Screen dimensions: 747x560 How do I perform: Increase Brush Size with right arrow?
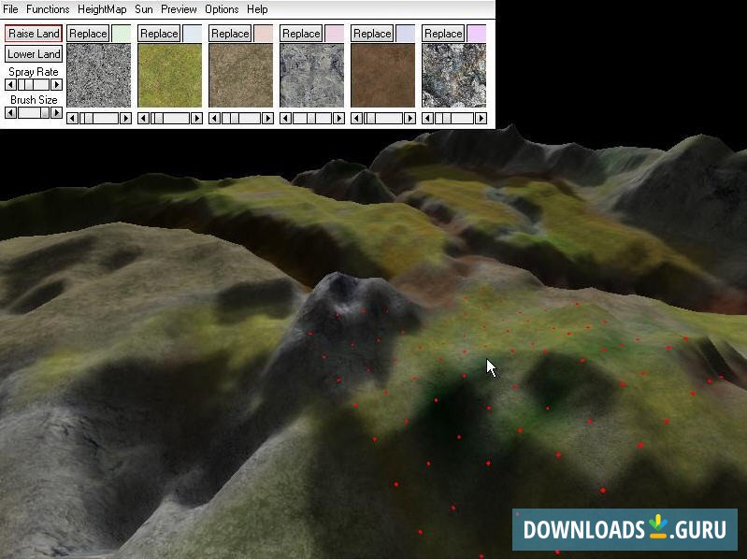click(x=57, y=113)
